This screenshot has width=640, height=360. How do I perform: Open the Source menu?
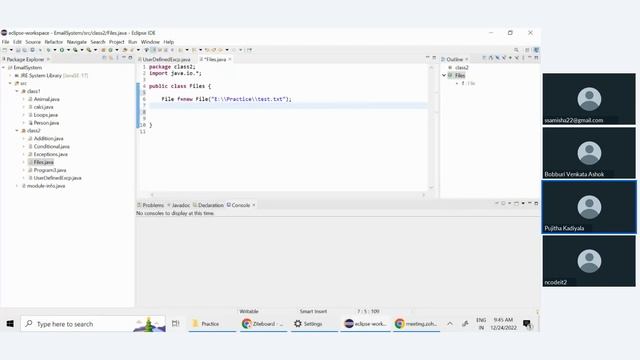click(33, 42)
